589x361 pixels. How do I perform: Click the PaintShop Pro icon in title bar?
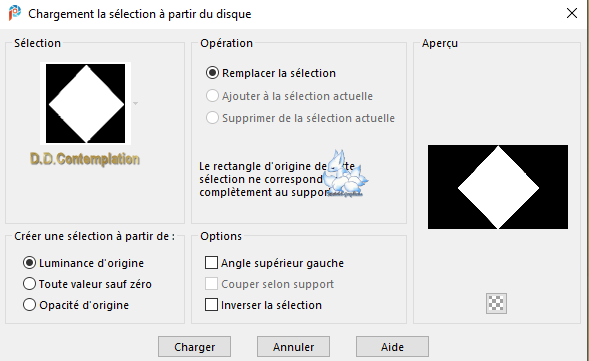(15, 13)
